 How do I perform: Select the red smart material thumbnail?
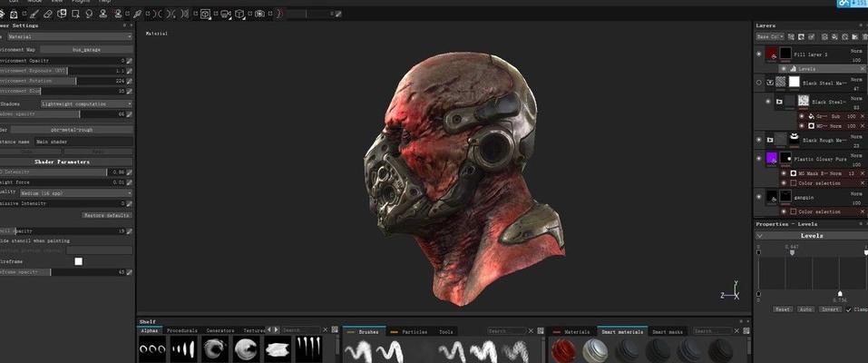click(565, 350)
